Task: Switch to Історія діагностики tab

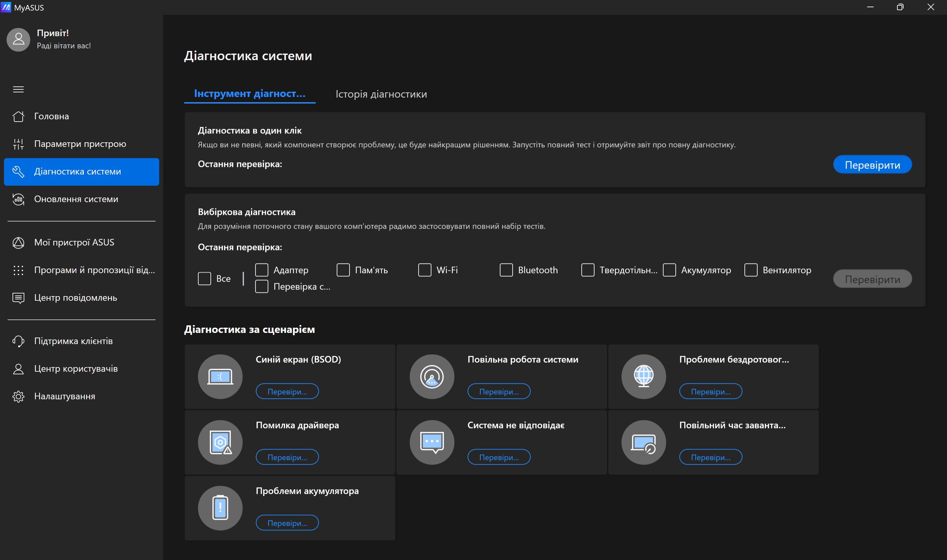Action: [381, 94]
